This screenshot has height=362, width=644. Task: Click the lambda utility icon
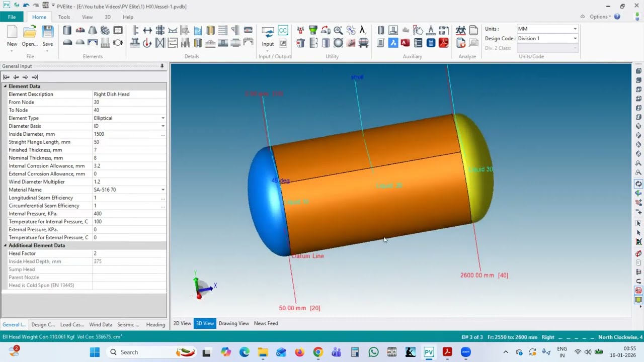click(x=363, y=31)
